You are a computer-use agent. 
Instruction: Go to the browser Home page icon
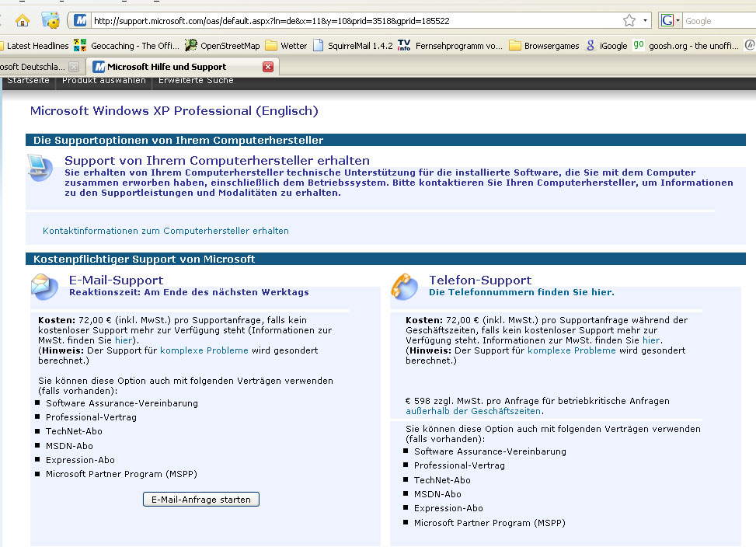(x=23, y=21)
